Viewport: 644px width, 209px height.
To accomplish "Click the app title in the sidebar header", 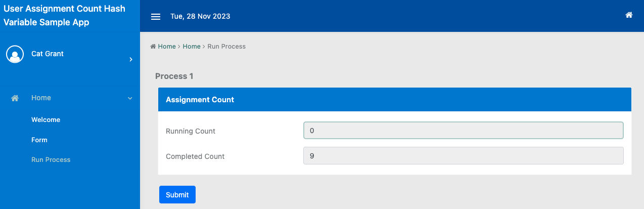I will 64,16.
